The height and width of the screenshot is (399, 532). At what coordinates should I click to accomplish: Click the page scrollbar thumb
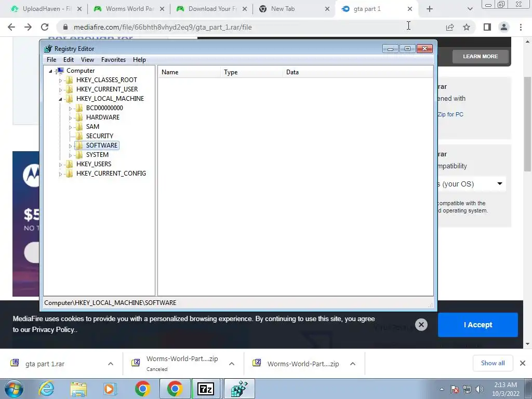point(527,124)
